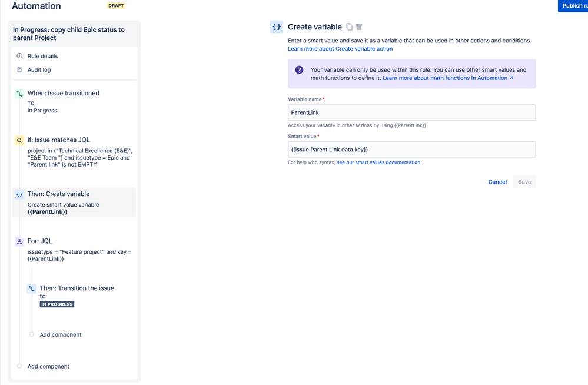Screen dimensions: 588x385
Task: Click the Save button
Action: [x=524, y=182]
